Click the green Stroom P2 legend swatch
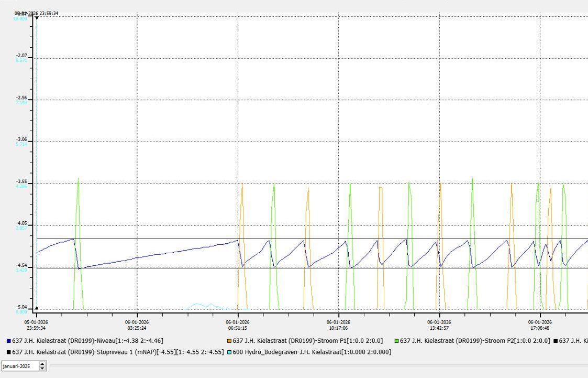 [x=396, y=341]
